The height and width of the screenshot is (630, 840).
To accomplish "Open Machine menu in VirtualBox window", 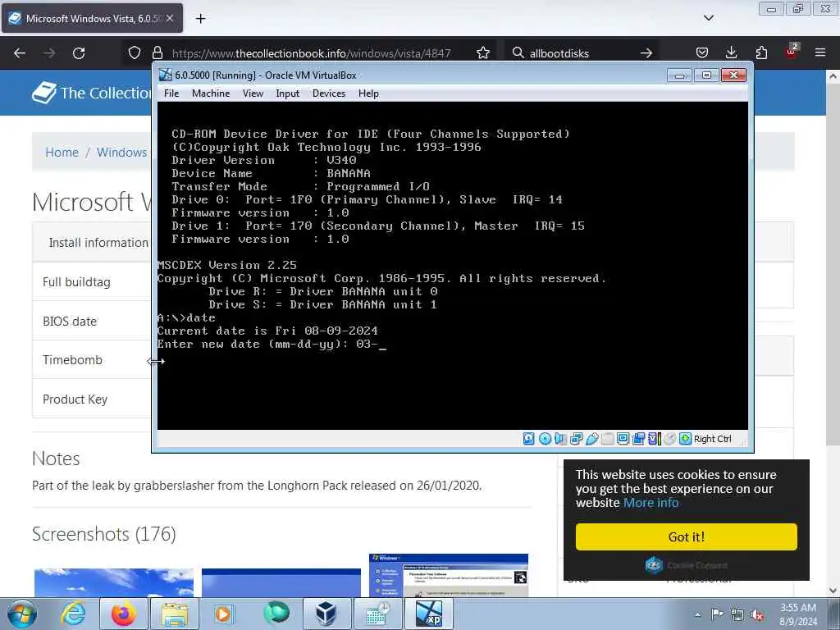I will [x=211, y=94].
